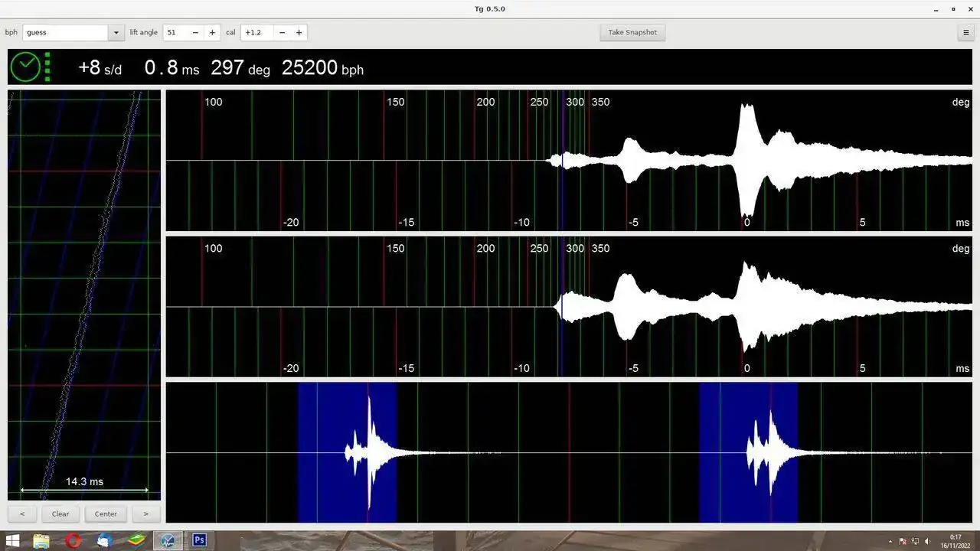Decrease cal value with minus button

283,32
